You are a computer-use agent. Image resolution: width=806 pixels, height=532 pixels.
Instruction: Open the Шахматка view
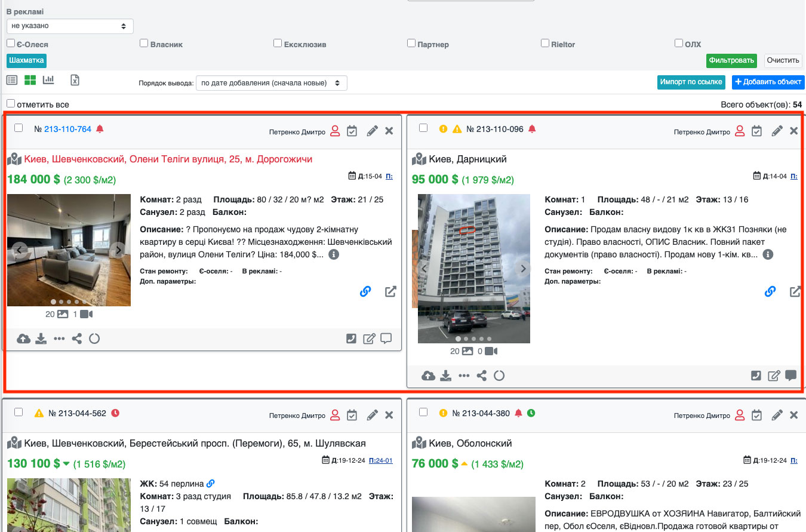pyautogui.click(x=26, y=60)
